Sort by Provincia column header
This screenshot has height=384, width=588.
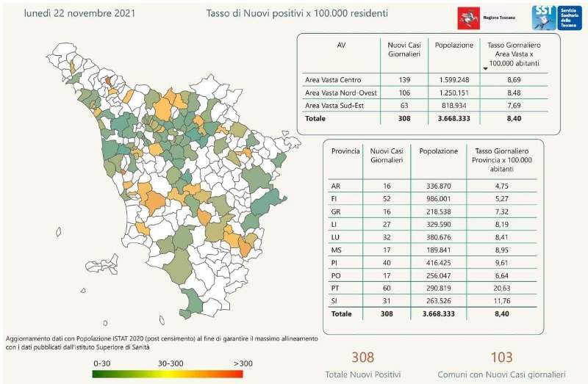(x=345, y=151)
